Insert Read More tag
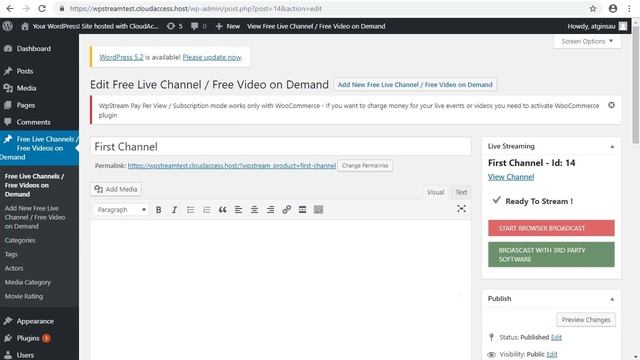Viewport: 640px width, 360px height. (302, 210)
